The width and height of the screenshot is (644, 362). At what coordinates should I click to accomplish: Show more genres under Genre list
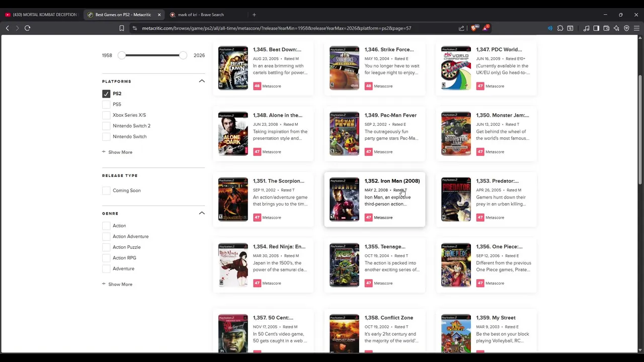(117, 284)
